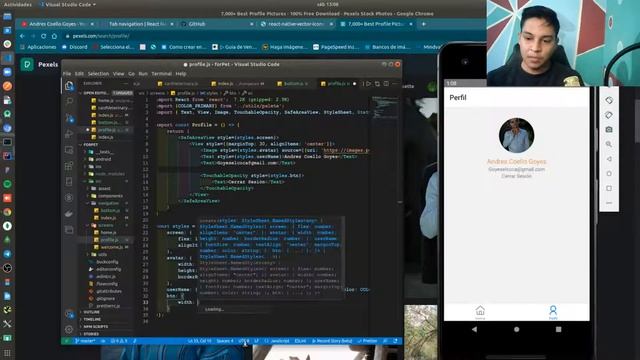This screenshot has height=360, width=640.
Task: Expand the android folder in Explorer tree
Action: pos(103,159)
